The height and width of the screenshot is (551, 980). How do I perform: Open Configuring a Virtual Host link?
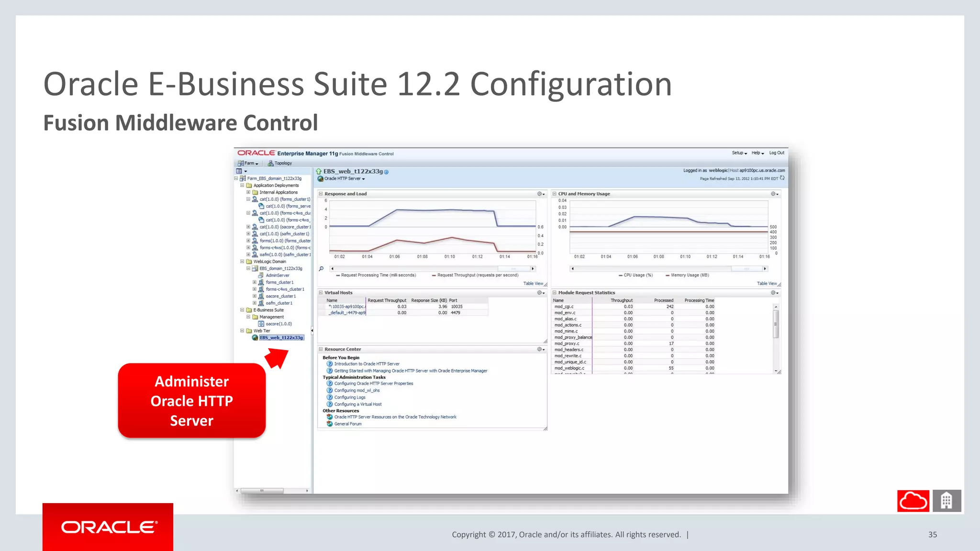coord(358,404)
